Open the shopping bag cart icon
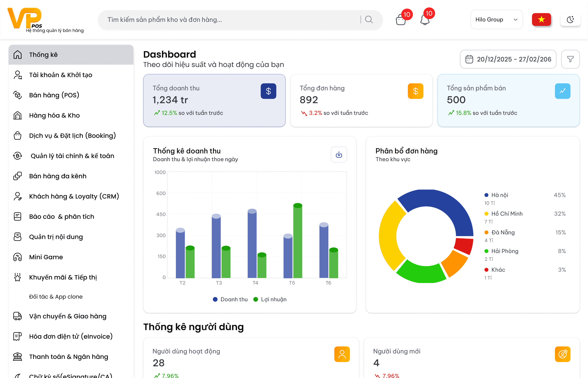588x378 pixels. [x=401, y=20]
